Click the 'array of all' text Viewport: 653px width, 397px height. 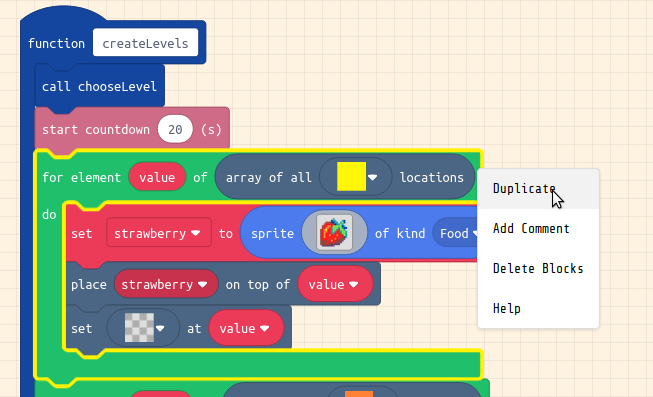pyautogui.click(x=269, y=178)
